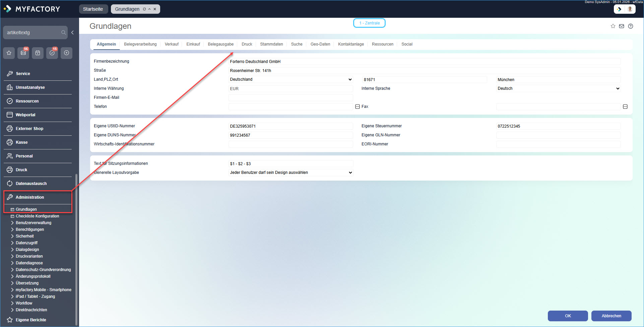Click the caret icon on Grundlagen tab
644x327 pixels.
pos(149,9)
